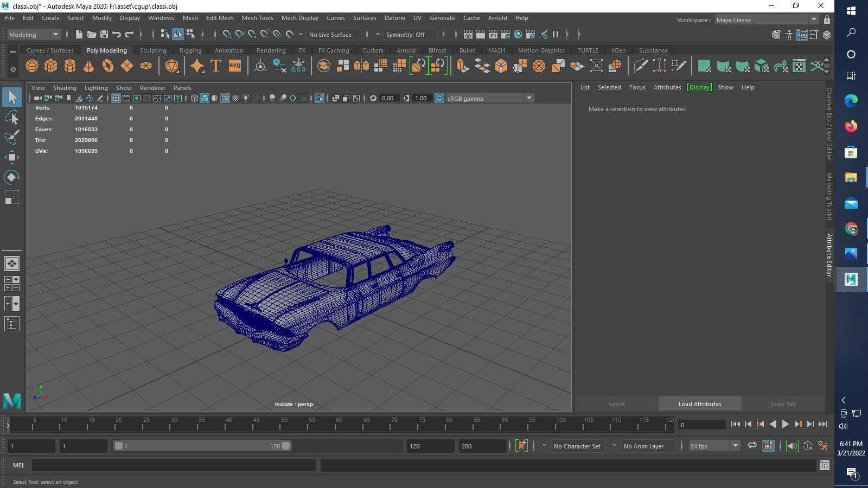Open the Edit Mesh menu
Screen dimensions: 868x488
(x=220, y=18)
